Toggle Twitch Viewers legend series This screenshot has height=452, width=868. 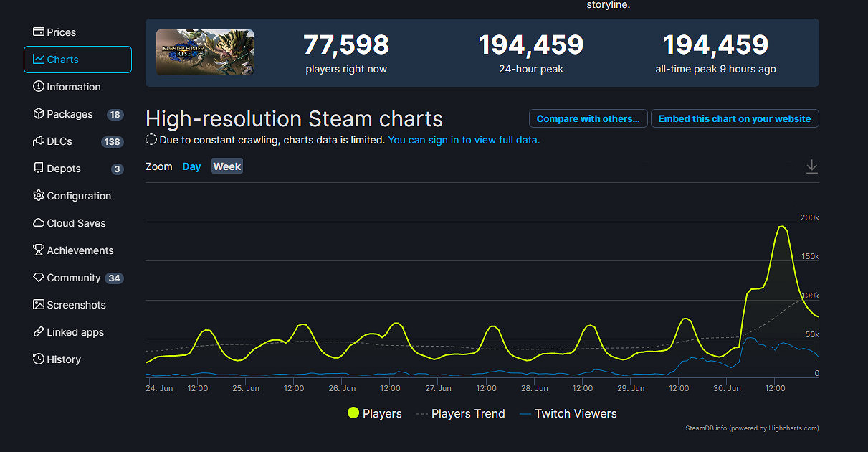pyautogui.click(x=567, y=413)
